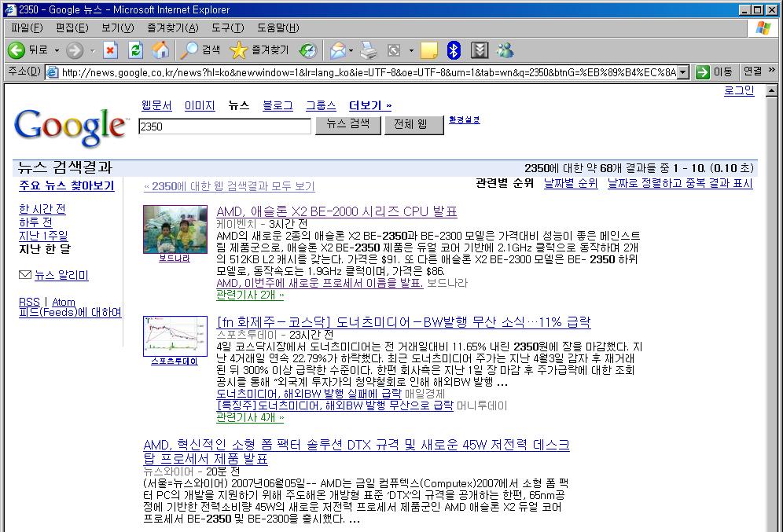Click the Refresh page icon
The height and width of the screenshot is (532, 783).
tap(135, 50)
